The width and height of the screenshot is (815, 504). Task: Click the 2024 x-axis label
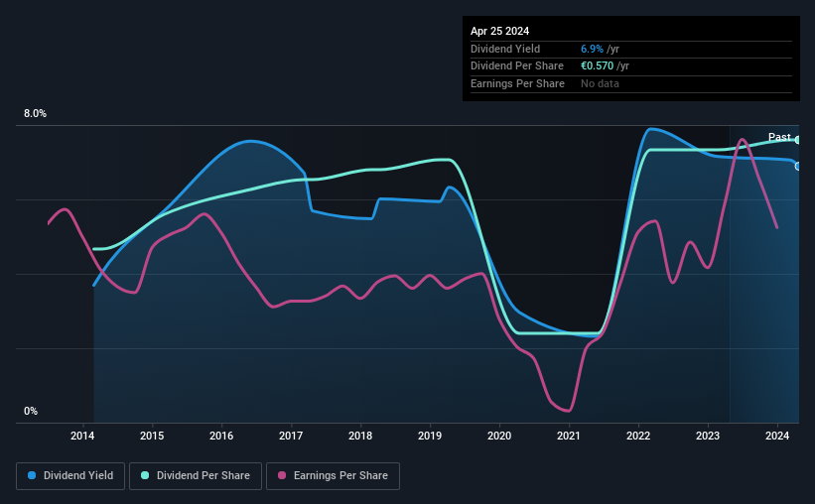click(777, 436)
